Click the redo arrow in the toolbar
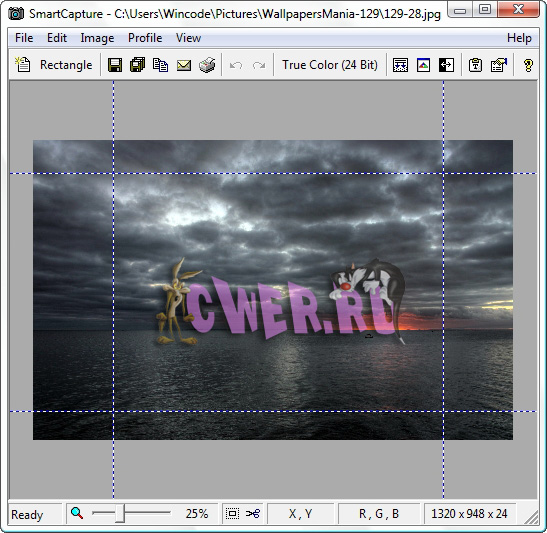Image resolution: width=547 pixels, height=533 pixels. [259, 65]
